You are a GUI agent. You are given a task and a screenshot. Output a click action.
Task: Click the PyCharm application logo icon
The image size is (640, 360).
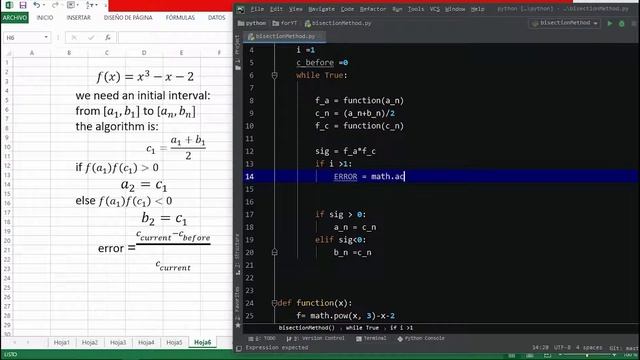click(241, 9)
